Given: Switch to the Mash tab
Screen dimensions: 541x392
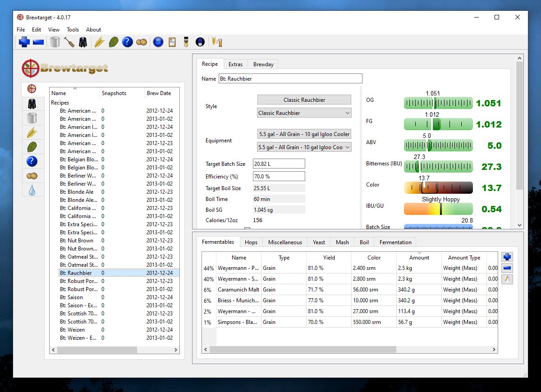Looking at the screenshot, I should (342, 242).
